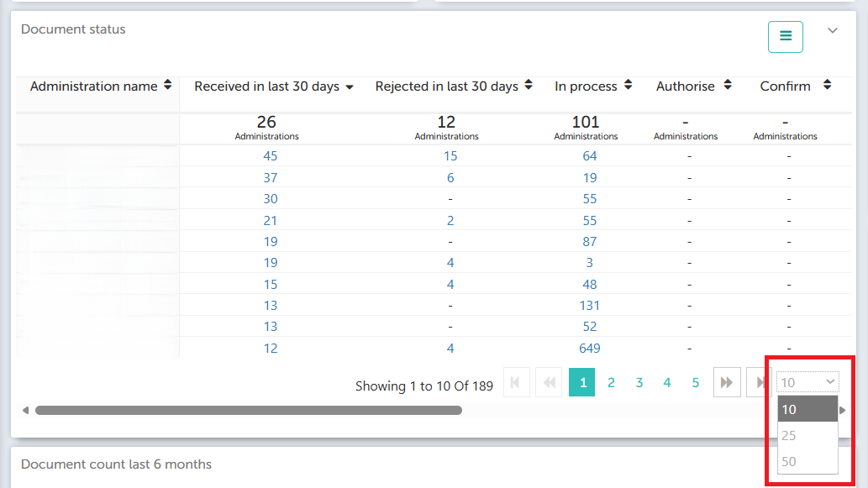Click the horizontal scrollbar thumb

click(248, 411)
